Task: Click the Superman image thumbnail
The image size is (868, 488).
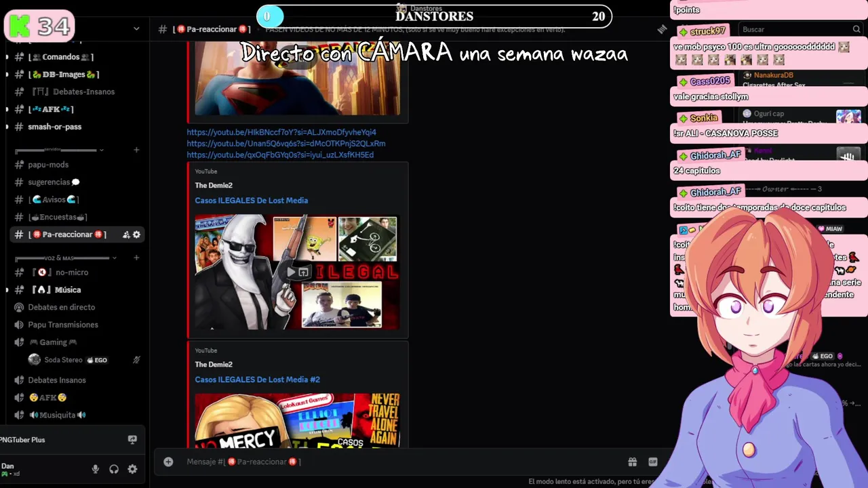Action: (297, 78)
